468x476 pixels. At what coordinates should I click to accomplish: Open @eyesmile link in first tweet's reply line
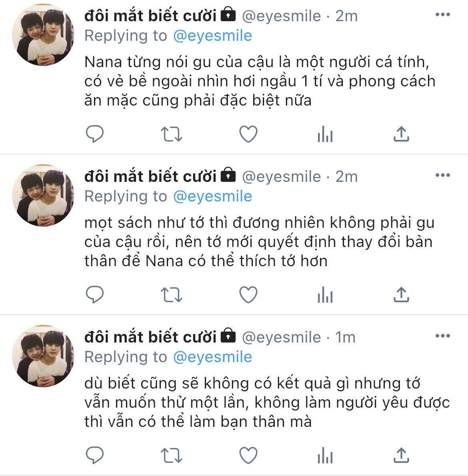[x=212, y=36]
